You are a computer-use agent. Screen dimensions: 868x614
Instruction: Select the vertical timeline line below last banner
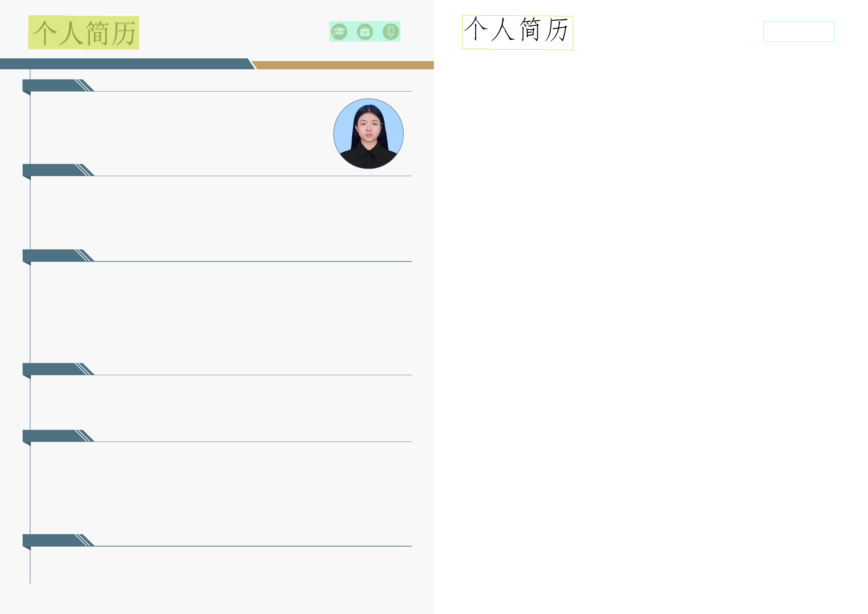coord(30,567)
